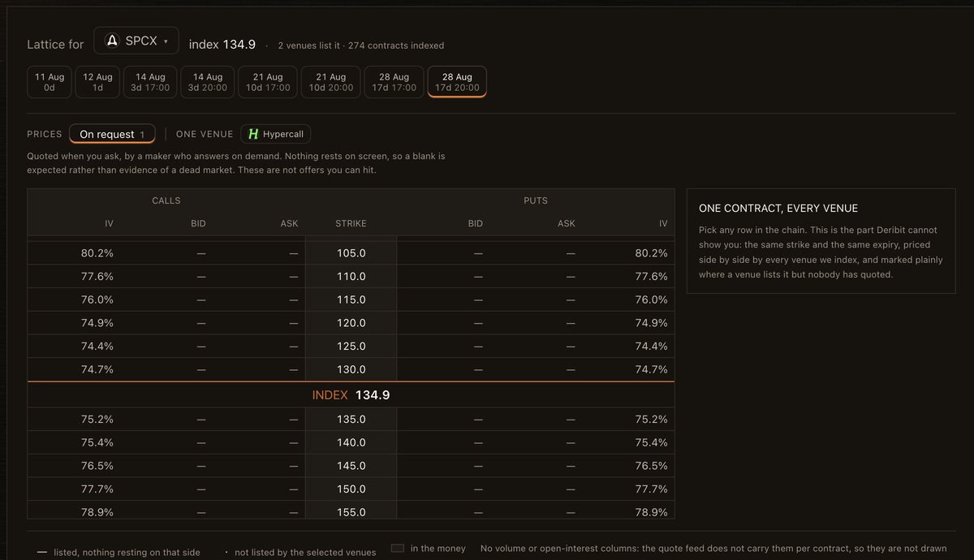Click puts IV 75.2% at strike 135.0
This screenshot has width=974, height=560.
(x=651, y=420)
